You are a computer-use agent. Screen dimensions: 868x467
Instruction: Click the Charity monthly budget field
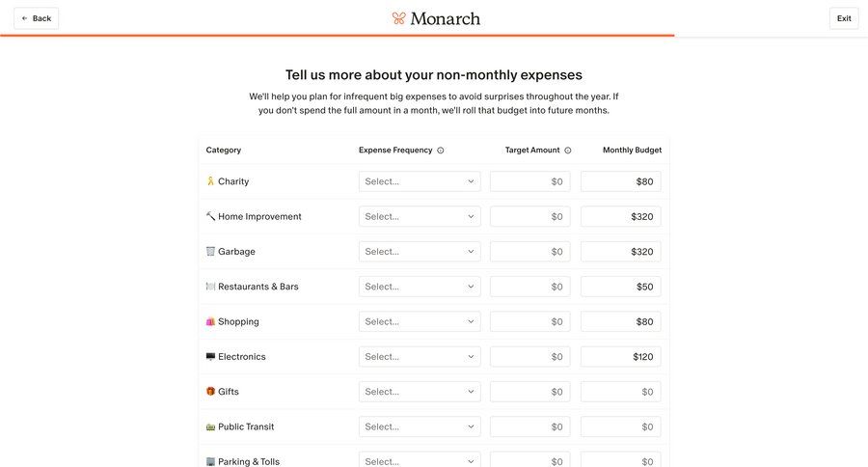620,181
